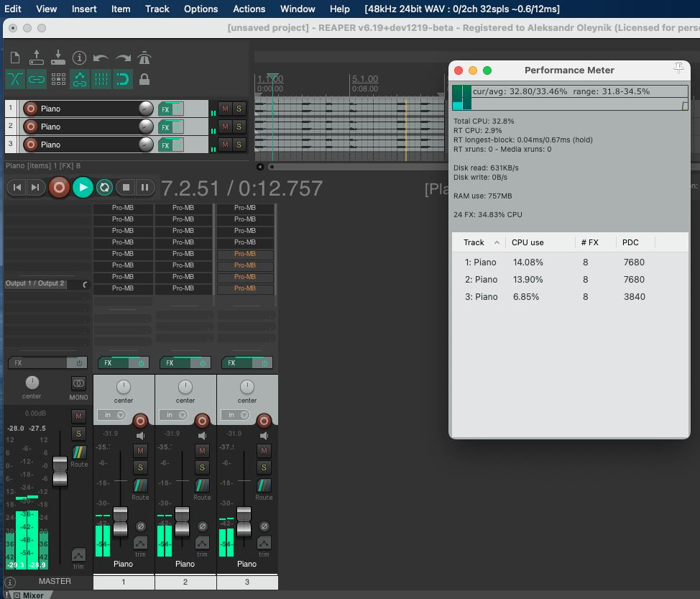Sort Performance Meter by PDC column
The width and height of the screenshot is (700, 599).
pyautogui.click(x=635, y=242)
